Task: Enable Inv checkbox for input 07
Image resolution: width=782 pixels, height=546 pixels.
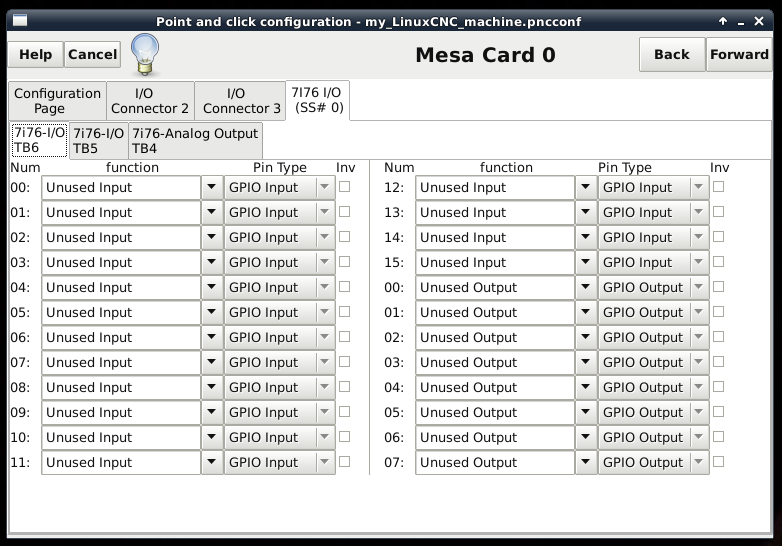Action: [344, 362]
